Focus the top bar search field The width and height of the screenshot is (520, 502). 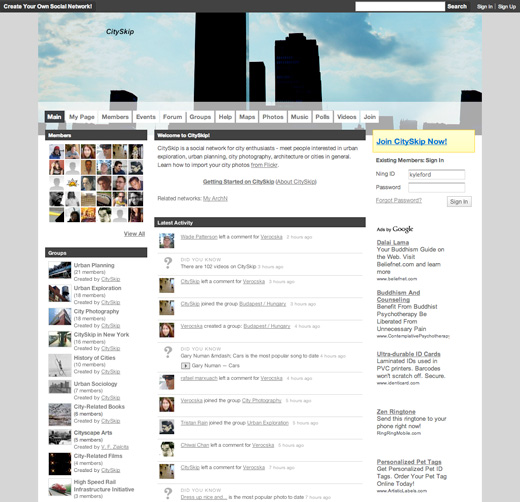400,6
